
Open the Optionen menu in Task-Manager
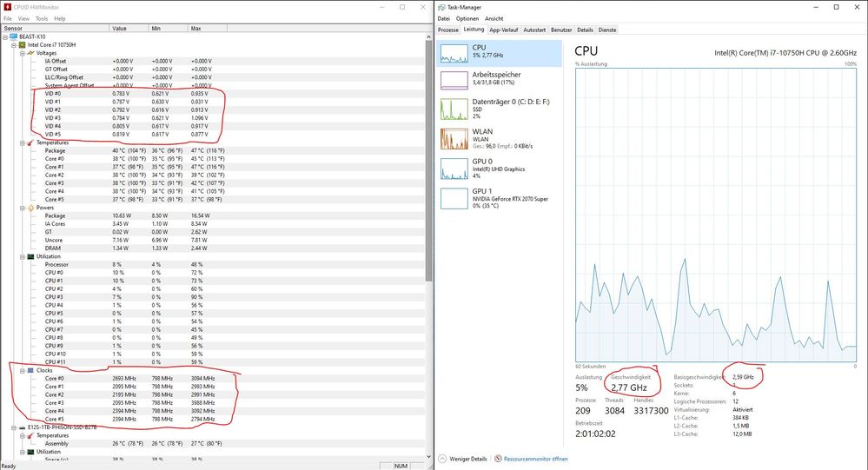point(467,18)
